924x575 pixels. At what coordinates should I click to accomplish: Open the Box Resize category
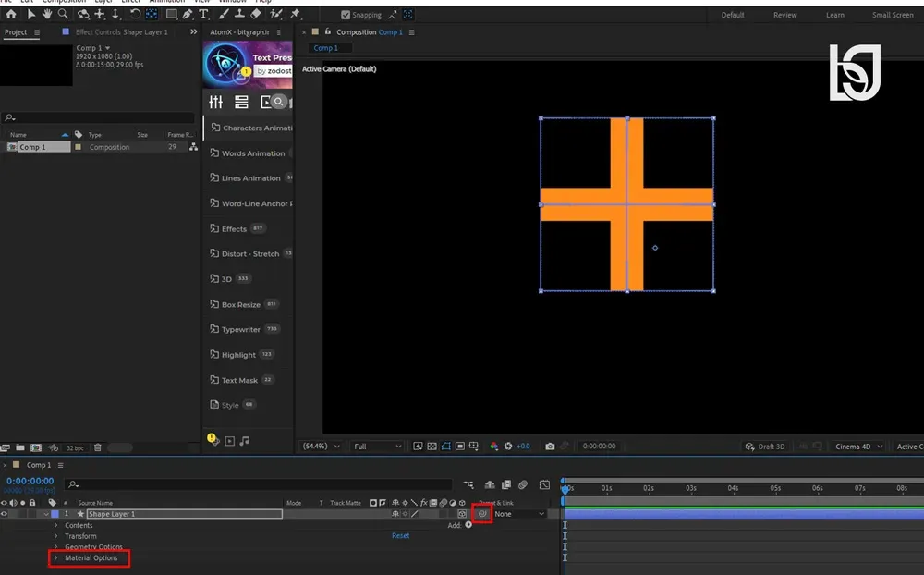(x=243, y=304)
